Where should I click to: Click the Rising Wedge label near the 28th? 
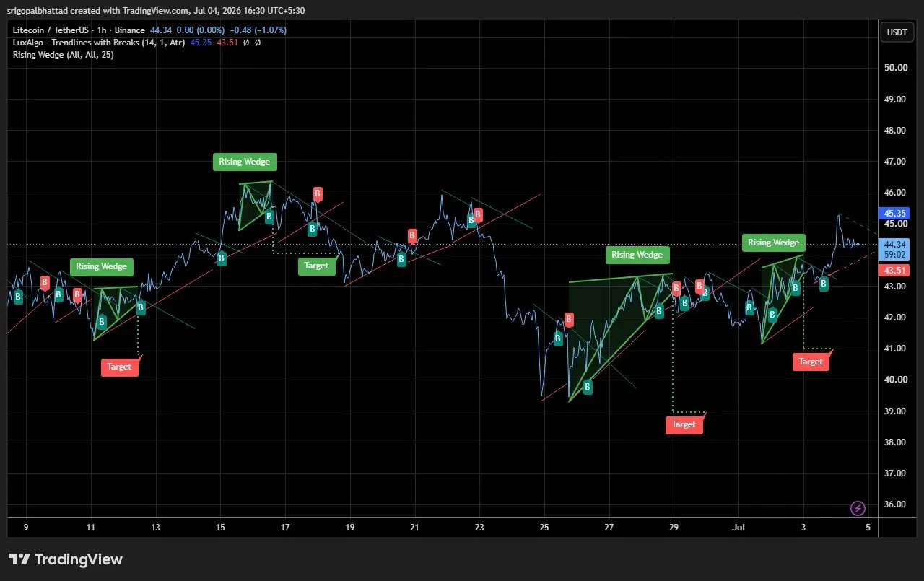[637, 254]
